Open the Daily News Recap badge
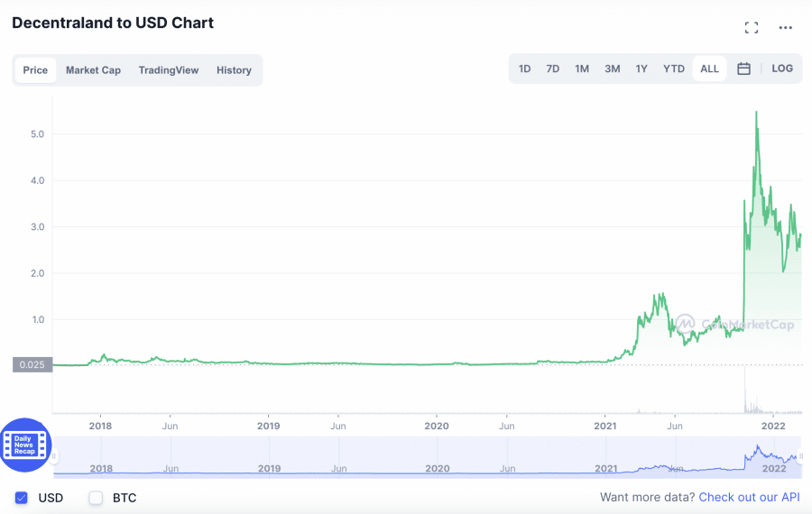Viewport: 812px width, 514px height. pos(25,445)
